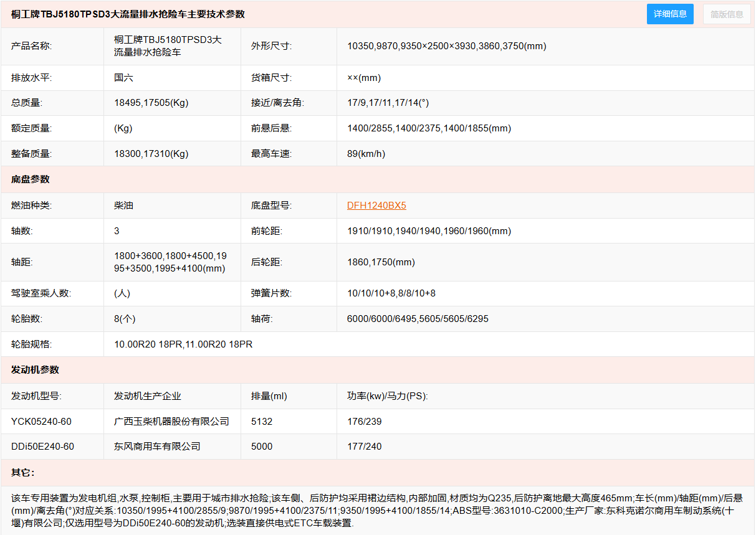Select the angle value 17/9,17/11,17/14(°)
The width and height of the screenshot is (756, 535).
(x=388, y=103)
